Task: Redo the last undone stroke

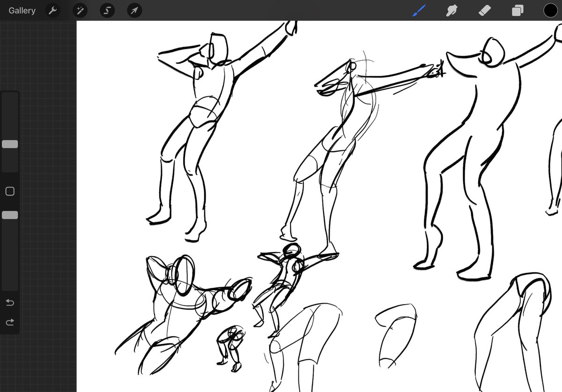Action: click(10, 322)
